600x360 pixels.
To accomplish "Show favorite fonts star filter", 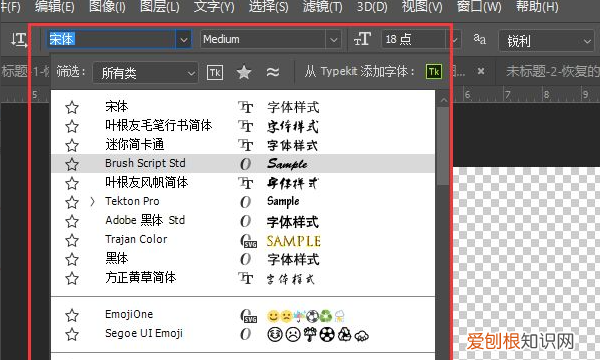I will point(244,72).
